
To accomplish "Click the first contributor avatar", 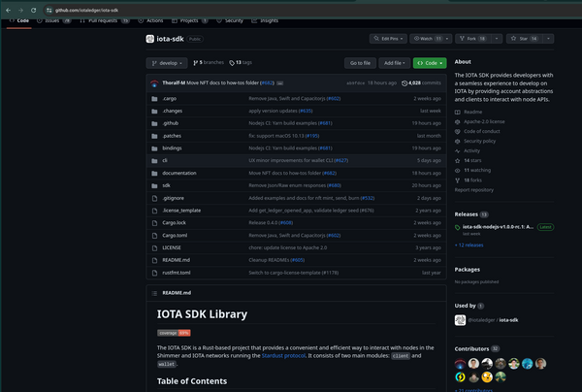I will [460, 364].
